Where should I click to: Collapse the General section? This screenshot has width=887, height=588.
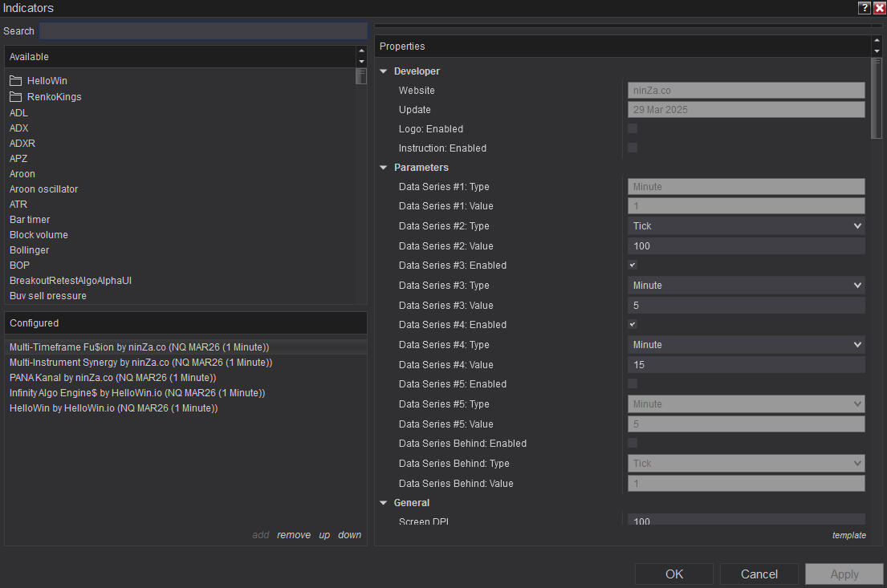point(384,503)
